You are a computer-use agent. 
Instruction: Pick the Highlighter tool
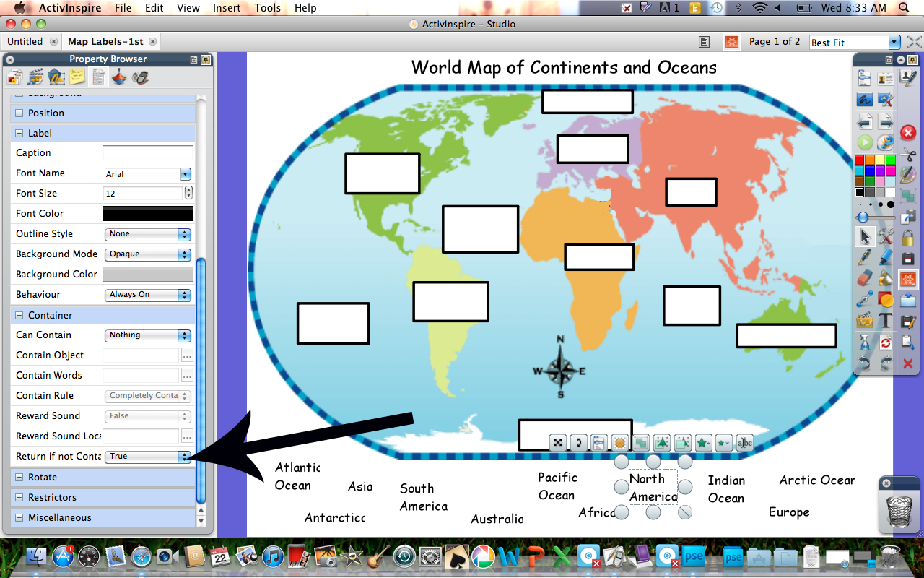pyautogui.click(x=887, y=258)
